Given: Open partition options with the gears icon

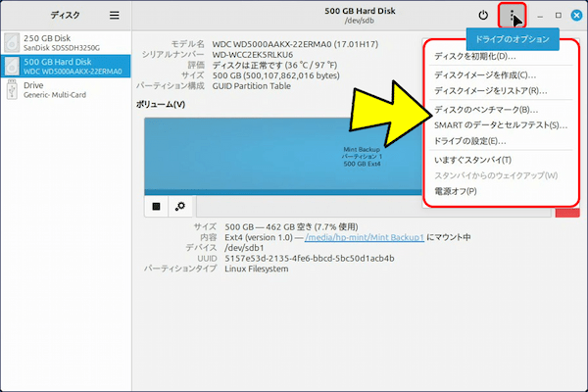Looking at the screenshot, I should point(179,206).
